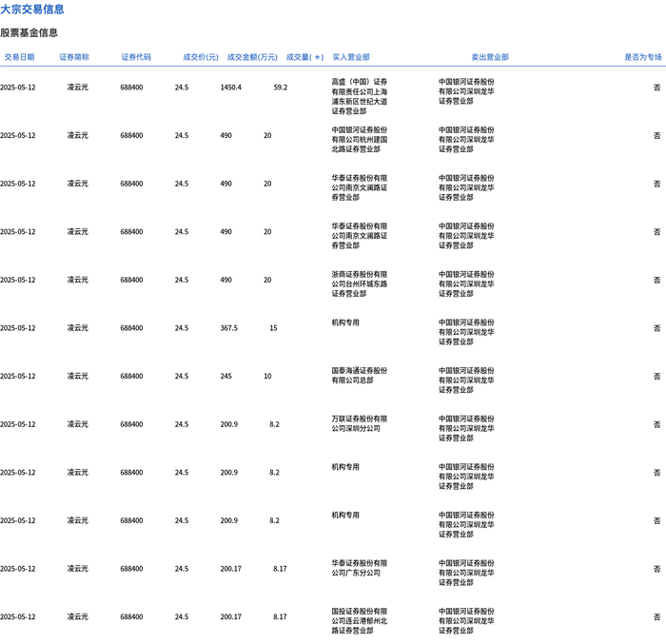Image resolution: width=666 pixels, height=644 pixels.
Task: Click the 证券简称 column header
Action: click(74, 57)
